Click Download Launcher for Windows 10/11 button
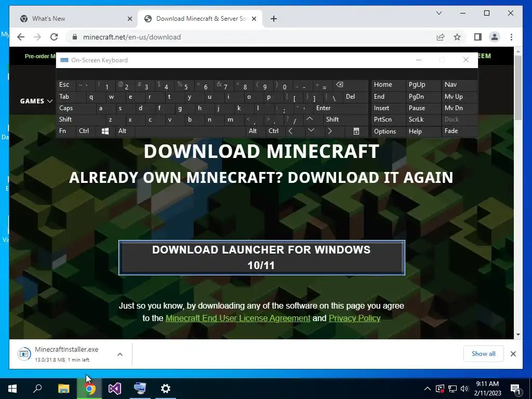 (x=262, y=258)
